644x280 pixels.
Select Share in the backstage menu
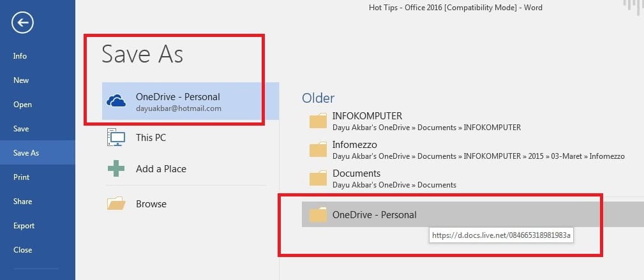pos(38,201)
